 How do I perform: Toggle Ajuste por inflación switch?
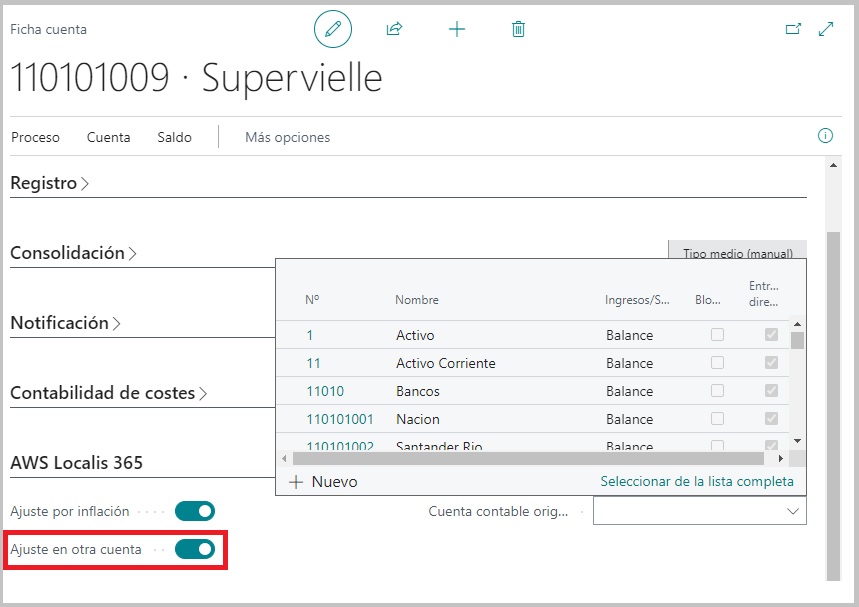pos(195,511)
